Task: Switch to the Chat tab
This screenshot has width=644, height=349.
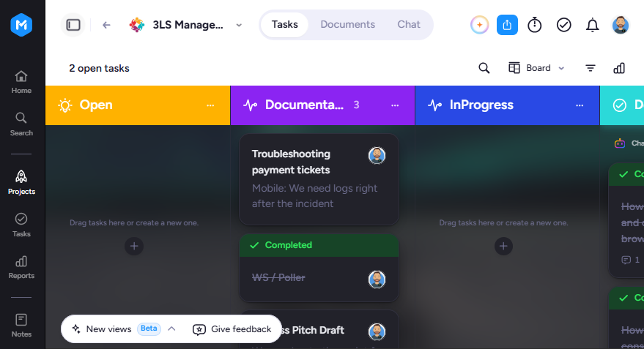Action: pyautogui.click(x=408, y=25)
